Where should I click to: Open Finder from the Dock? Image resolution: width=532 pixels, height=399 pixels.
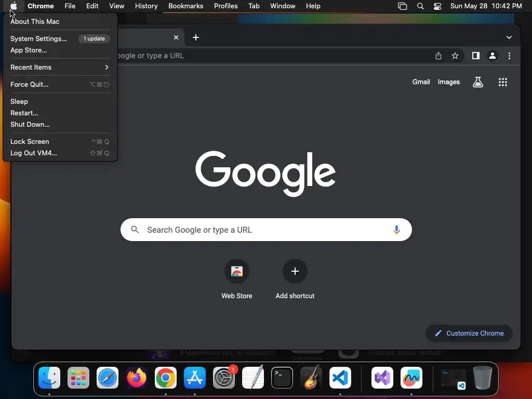click(x=49, y=378)
